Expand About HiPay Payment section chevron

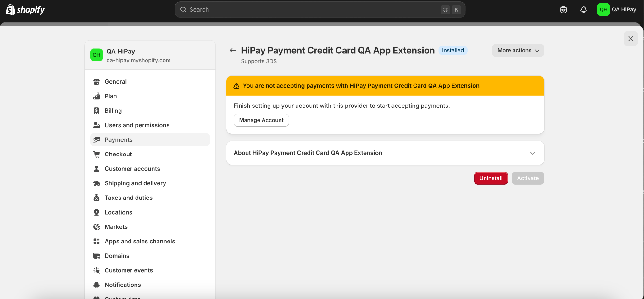pos(533,153)
